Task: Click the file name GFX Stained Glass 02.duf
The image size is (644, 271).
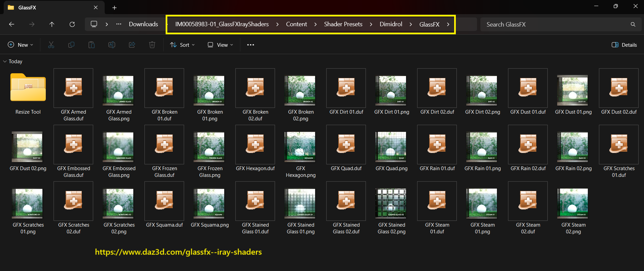Action: coord(346,228)
